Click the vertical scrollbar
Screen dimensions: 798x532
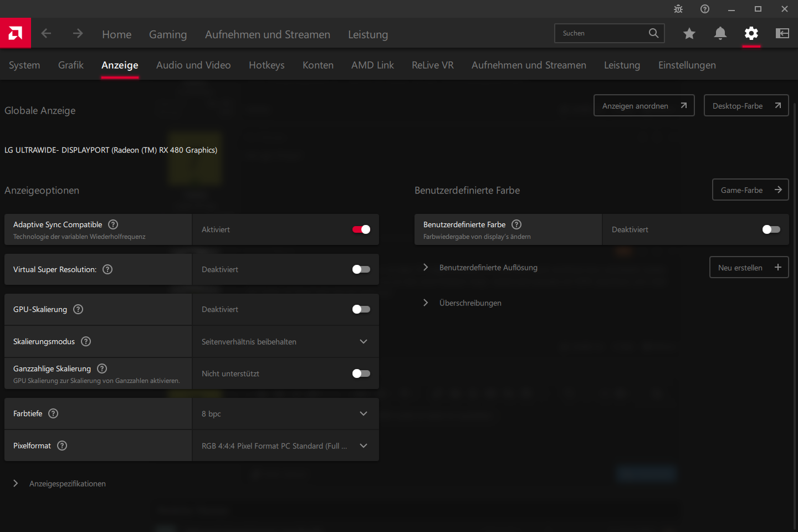[795, 316]
